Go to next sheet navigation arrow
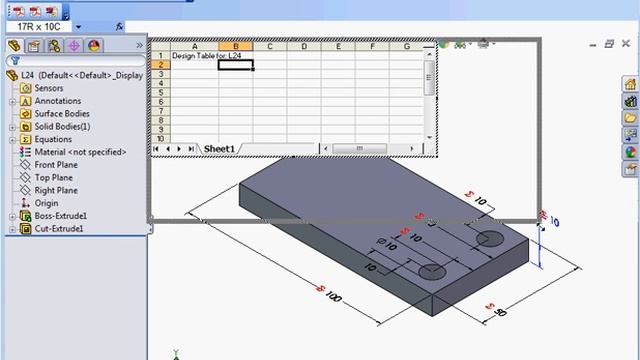 (x=179, y=149)
